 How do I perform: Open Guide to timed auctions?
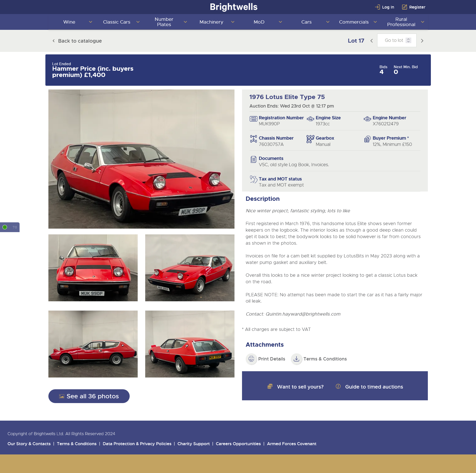point(374,387)
